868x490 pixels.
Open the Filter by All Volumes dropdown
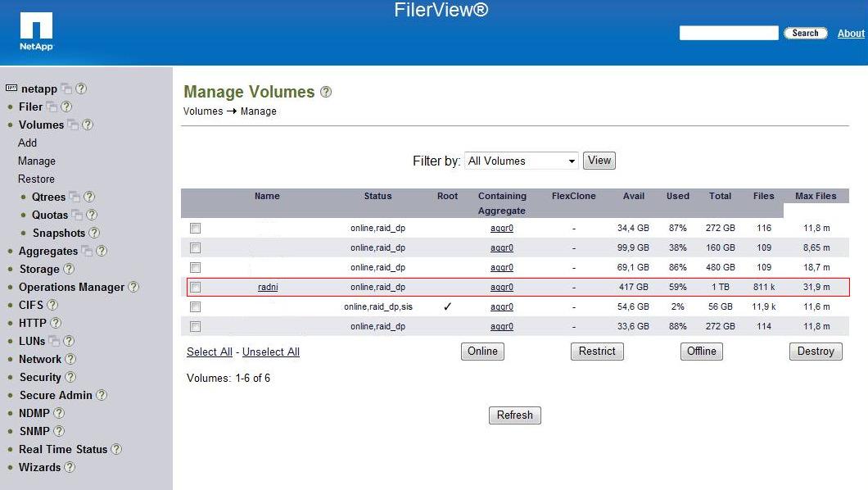522,161
